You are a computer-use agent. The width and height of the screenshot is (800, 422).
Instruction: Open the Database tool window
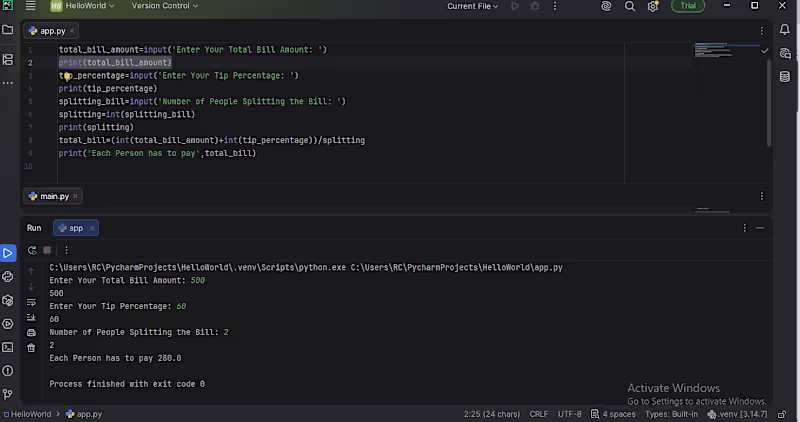click(785, 77)
